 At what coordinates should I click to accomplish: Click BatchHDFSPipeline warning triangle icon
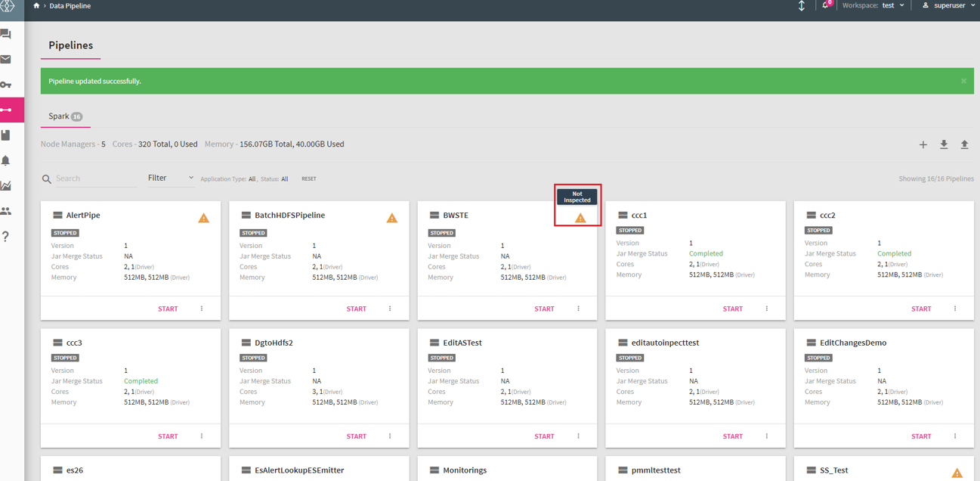392,218
